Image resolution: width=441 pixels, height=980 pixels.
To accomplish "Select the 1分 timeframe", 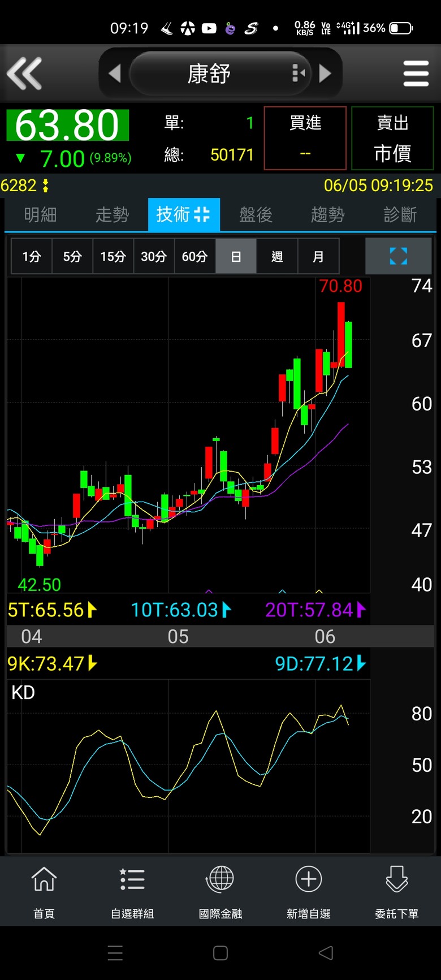I will coord(32,257).
